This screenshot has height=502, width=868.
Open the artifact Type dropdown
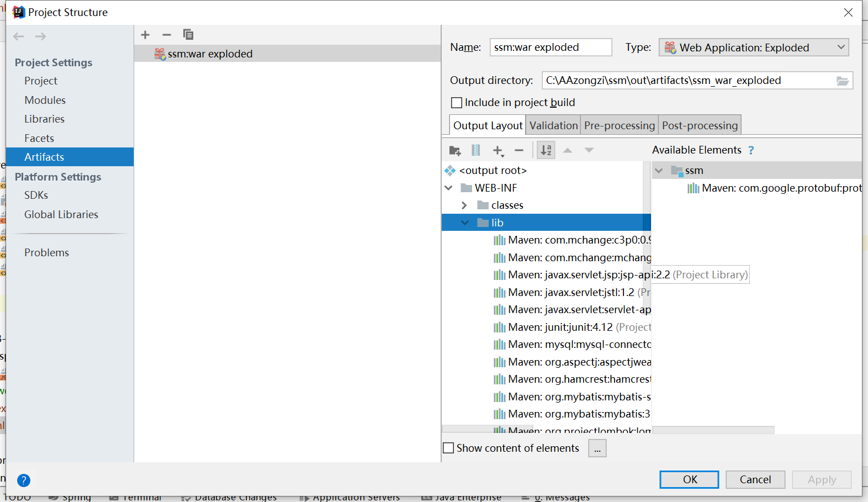[x=754, y=47]
